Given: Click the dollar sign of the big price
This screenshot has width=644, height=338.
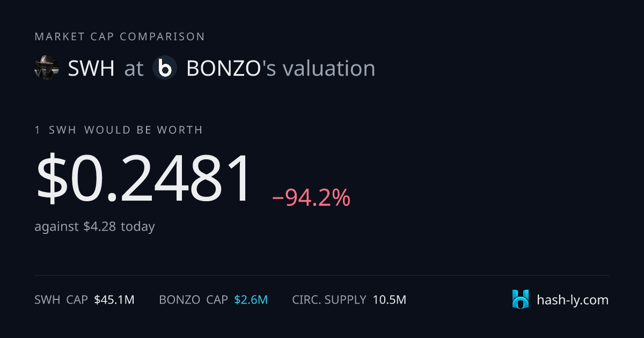Looking at the screenshot, I should coord(52,178).
